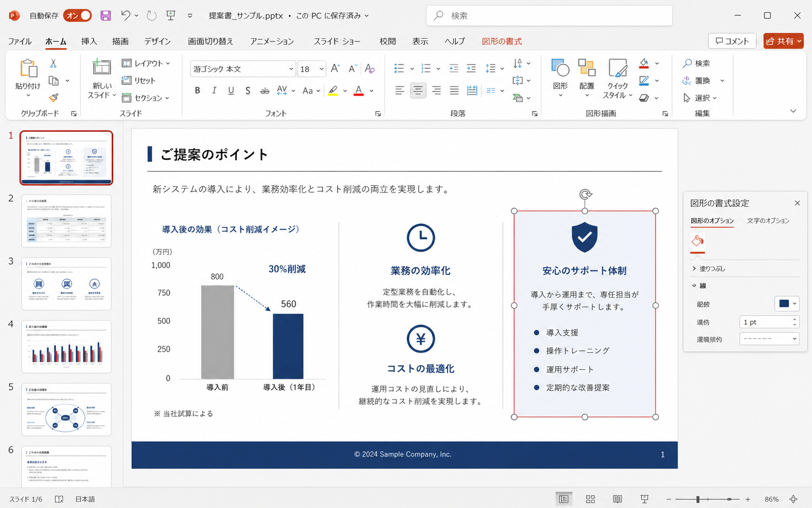This screenshot has height=508, width=812.
Task: Decrease font size with the small A icon
Action: [352, 69]
